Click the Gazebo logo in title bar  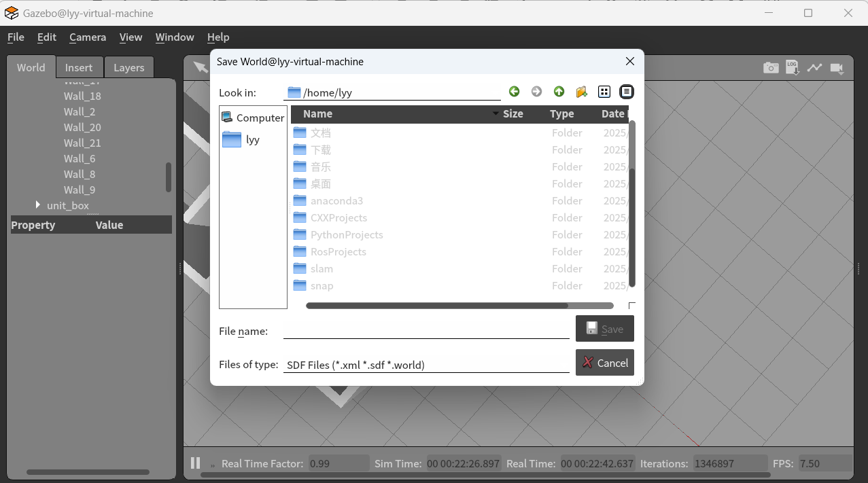tap(11, 13)
